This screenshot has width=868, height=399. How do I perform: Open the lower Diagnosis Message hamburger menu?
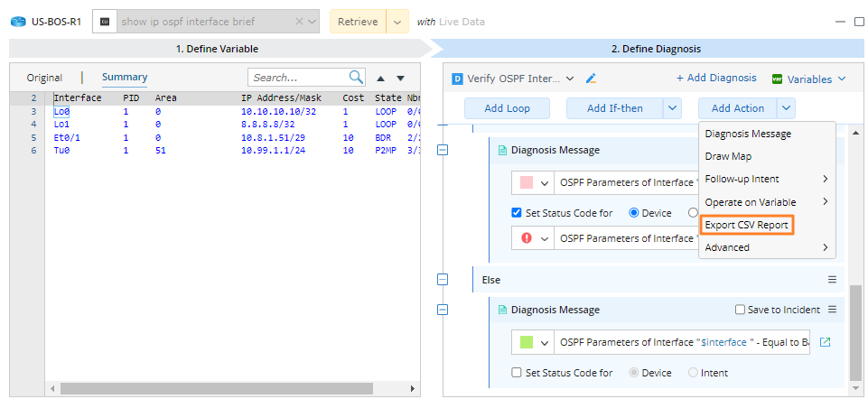coord(832,310)
